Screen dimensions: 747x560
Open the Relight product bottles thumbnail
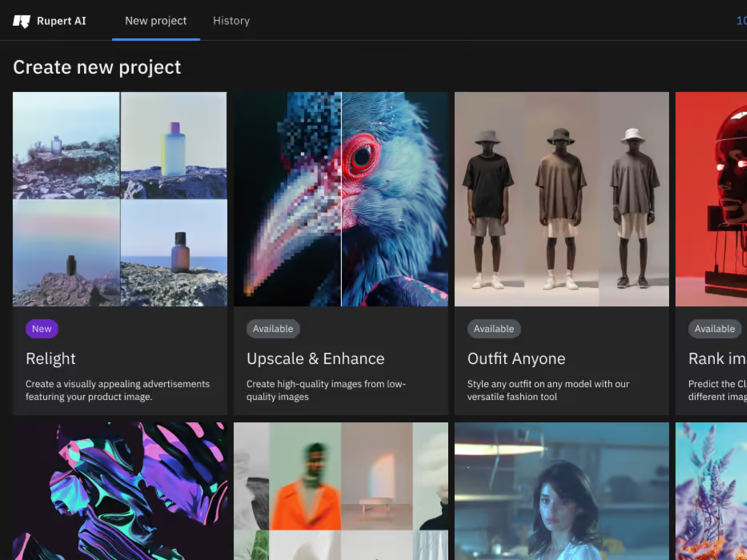point(120,199)
